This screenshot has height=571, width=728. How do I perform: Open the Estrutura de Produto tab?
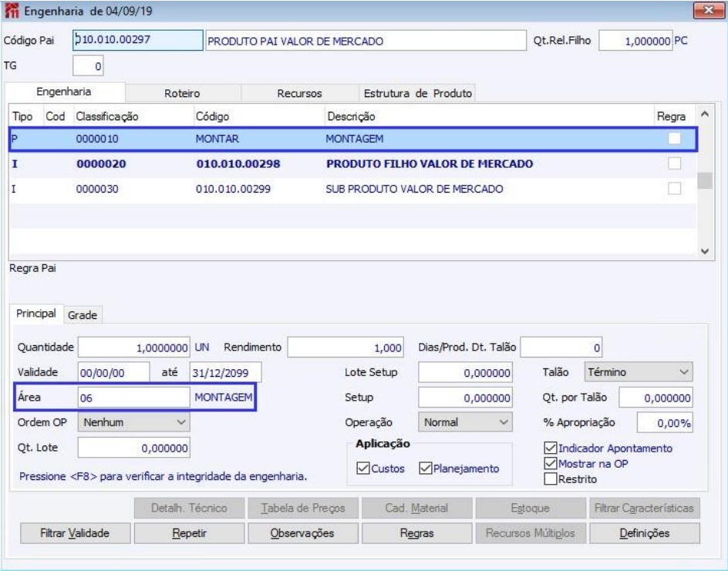pos(417,93)
